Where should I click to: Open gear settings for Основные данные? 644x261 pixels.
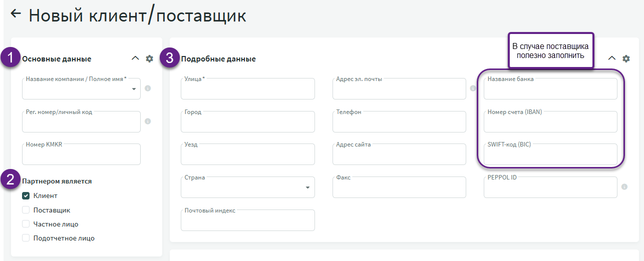pos(149,58)
